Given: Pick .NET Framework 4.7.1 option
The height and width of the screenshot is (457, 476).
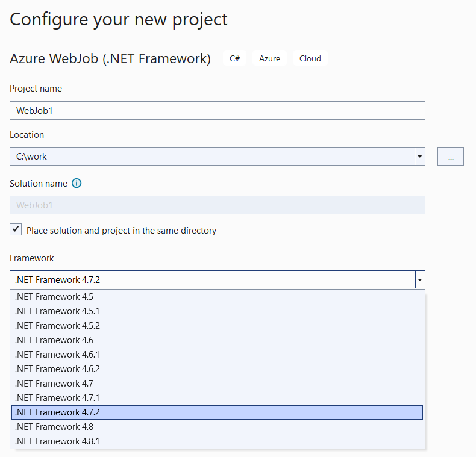Looking at the screenshot, I should (218, 398).
